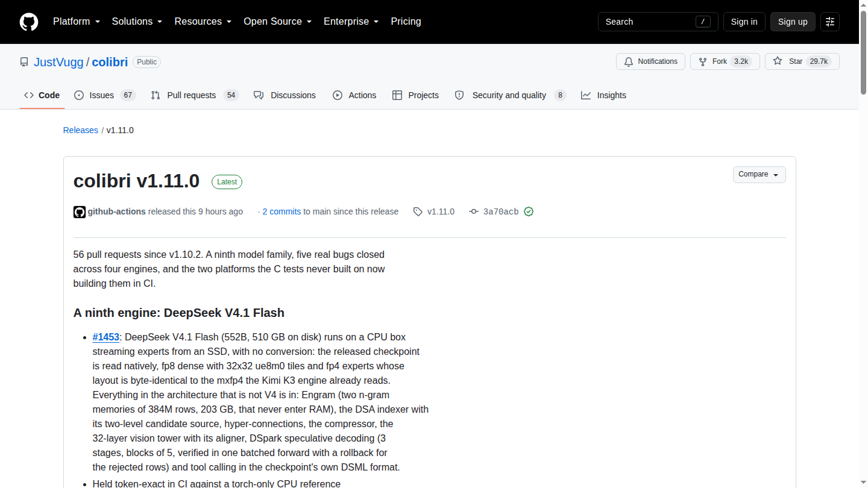Click the Star count 29.7k

(x=819, y=61)
